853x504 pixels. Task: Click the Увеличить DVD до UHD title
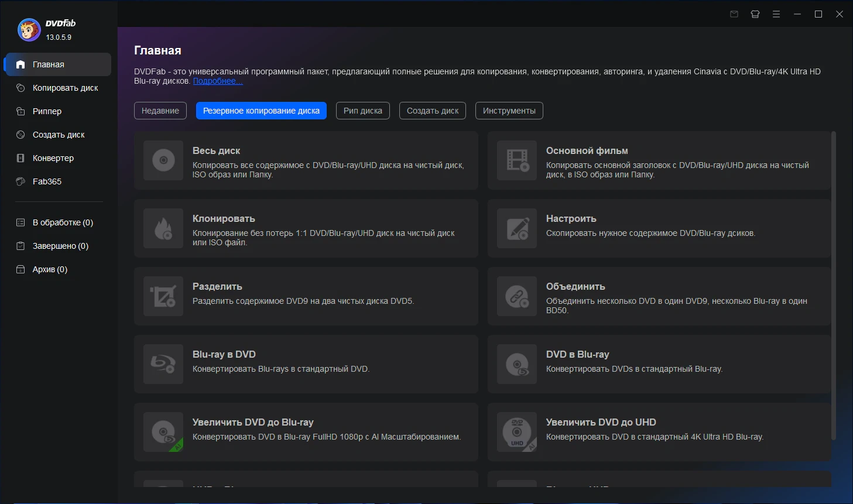pyautogui.click(x=601, y=422)
